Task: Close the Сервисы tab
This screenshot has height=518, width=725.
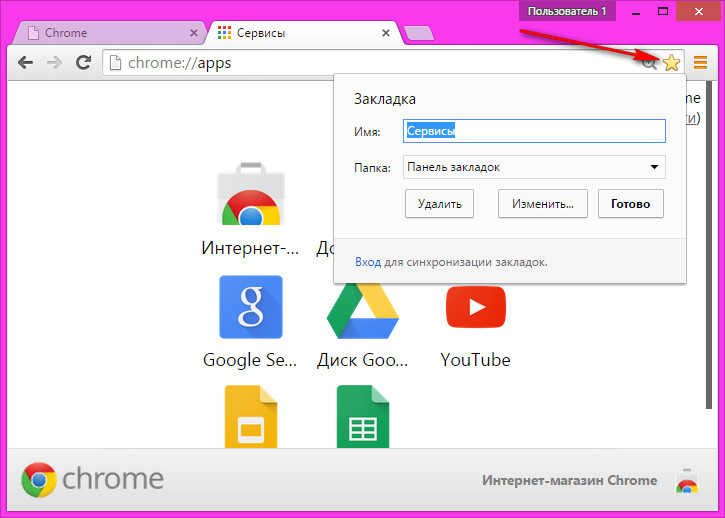Action: [386, 33]
